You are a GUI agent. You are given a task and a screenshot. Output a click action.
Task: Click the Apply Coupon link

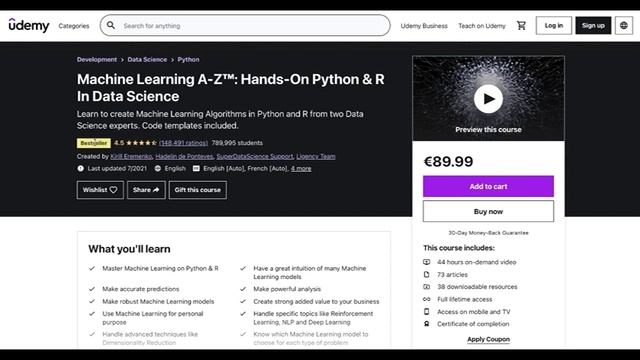tap(488, 339)
